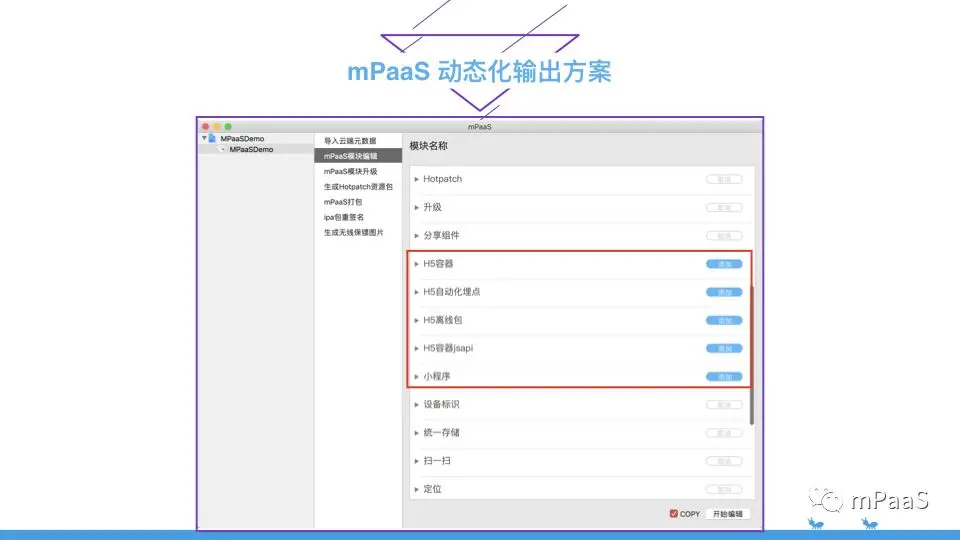
Task: Expand the 分享组件 module disclosure triangle
Action: coord(416,236)
